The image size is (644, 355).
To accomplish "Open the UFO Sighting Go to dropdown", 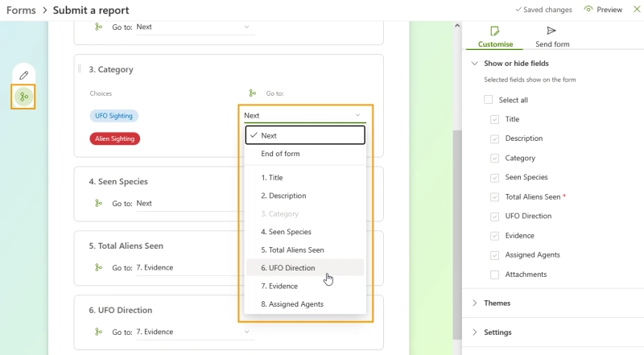I will [304, 115].
